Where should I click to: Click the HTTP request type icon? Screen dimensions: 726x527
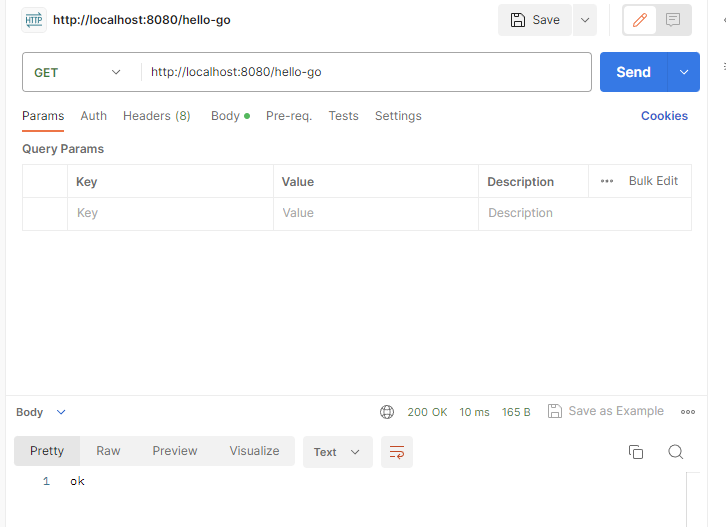click(34, 20)
